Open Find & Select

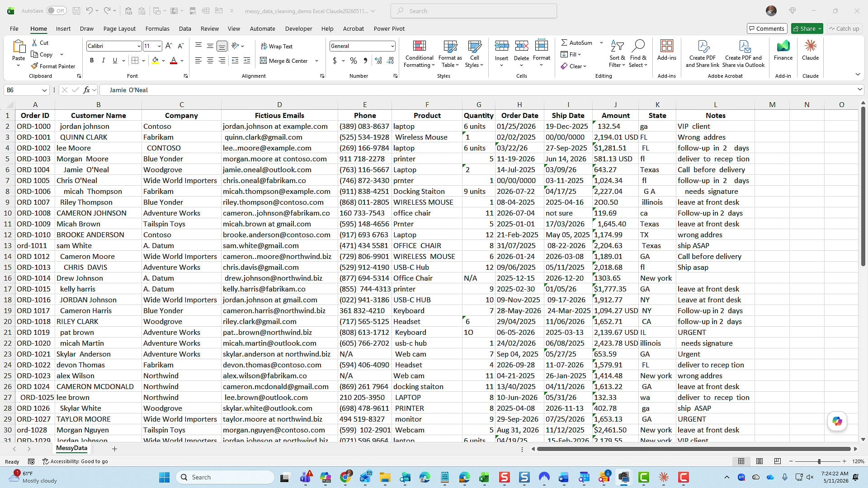pyautogui.click(x=638, y=54)
